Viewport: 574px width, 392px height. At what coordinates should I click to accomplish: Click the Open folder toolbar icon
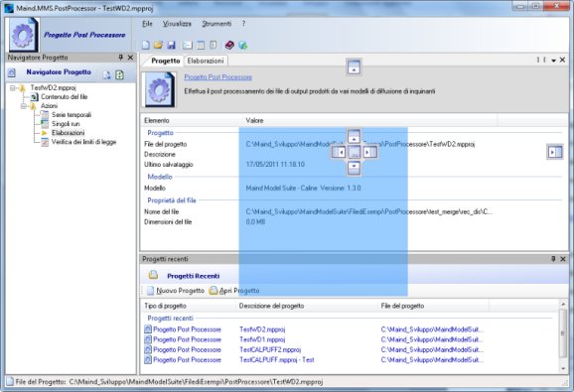tap(158, 45)
